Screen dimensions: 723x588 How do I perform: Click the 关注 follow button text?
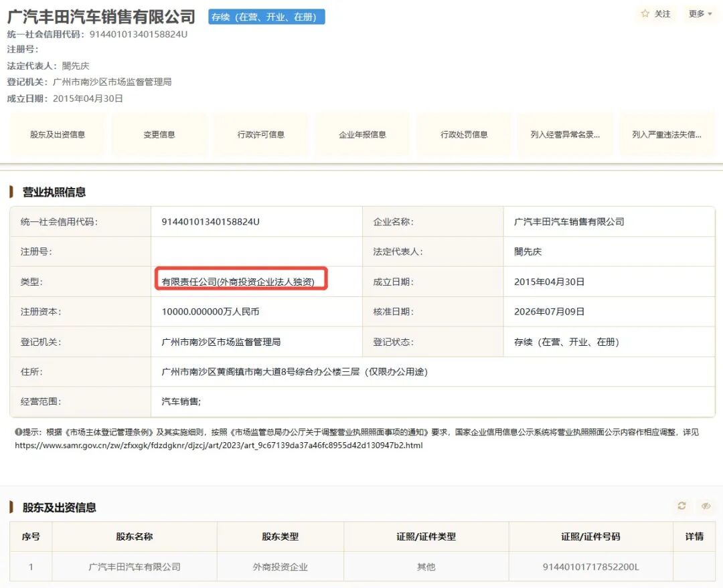pos(663,14)
